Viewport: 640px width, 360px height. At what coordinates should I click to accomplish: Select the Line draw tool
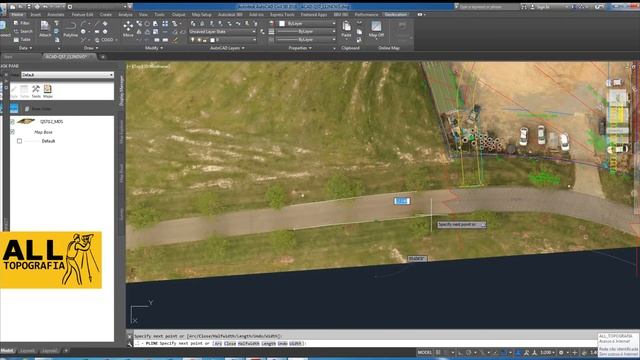[97, 24]
